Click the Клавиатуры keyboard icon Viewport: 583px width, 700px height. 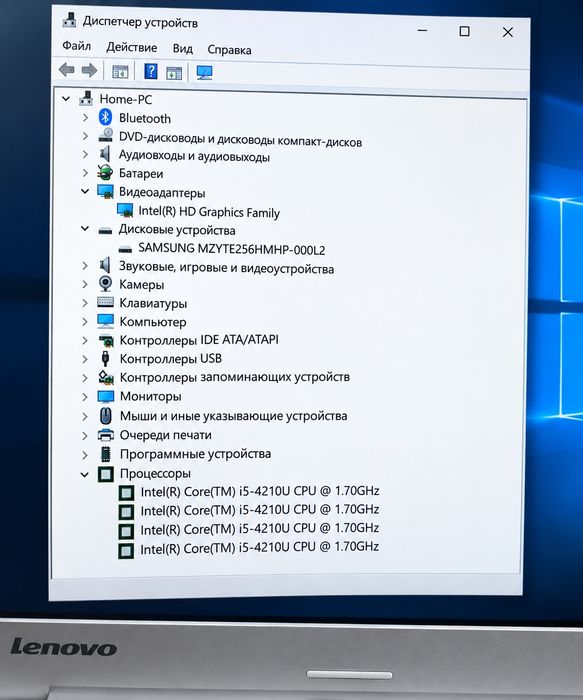click(105, 302)
